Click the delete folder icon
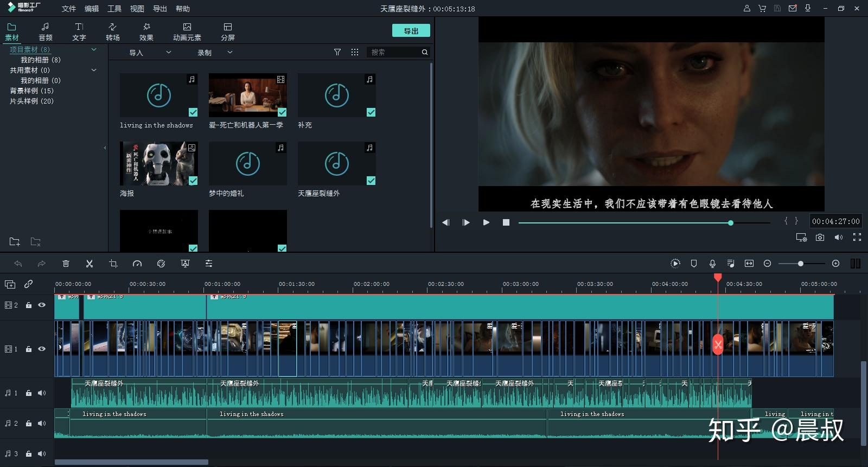The width and height of the screenshot is (868, 467). (35, 242)
